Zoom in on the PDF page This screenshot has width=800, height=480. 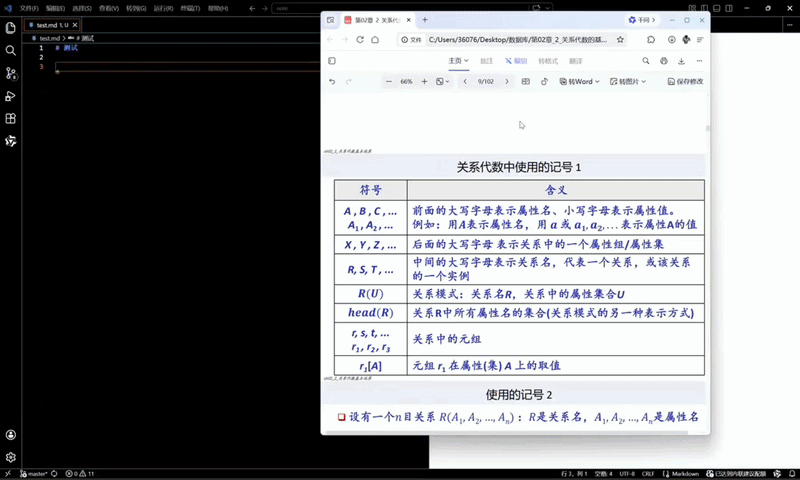click(424, 82)
